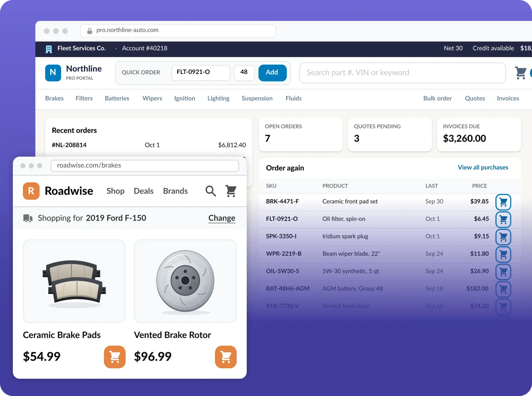The width and height of the screenshot is (532, 396).
Task: Open the Batteries category
Action: click(117, 98)
